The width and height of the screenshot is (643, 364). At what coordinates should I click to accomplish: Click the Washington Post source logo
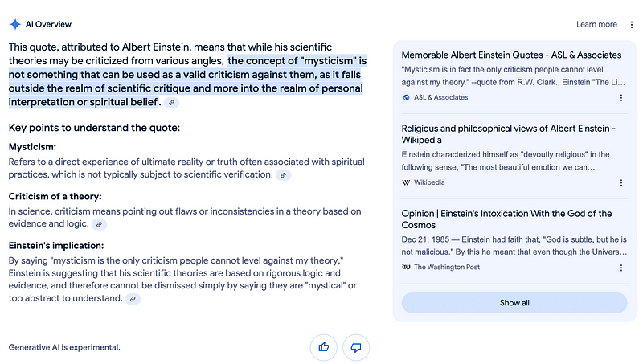click(406, 267)
